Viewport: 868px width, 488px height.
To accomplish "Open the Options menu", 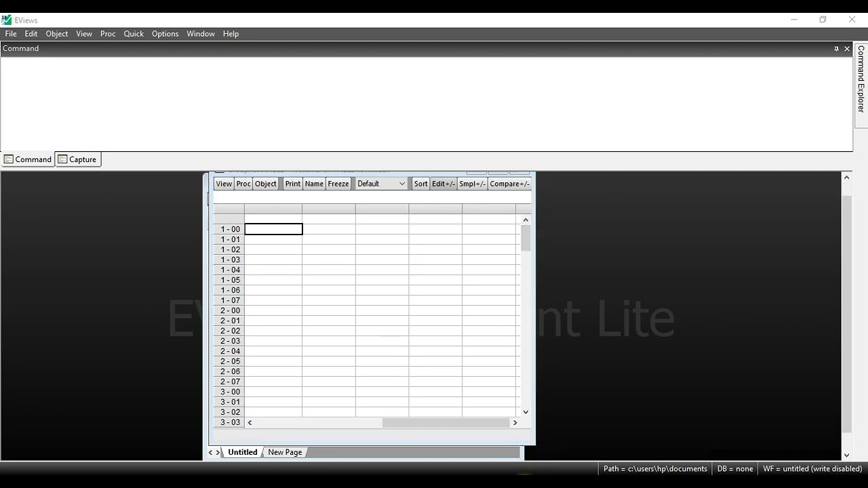I will 165,34.
